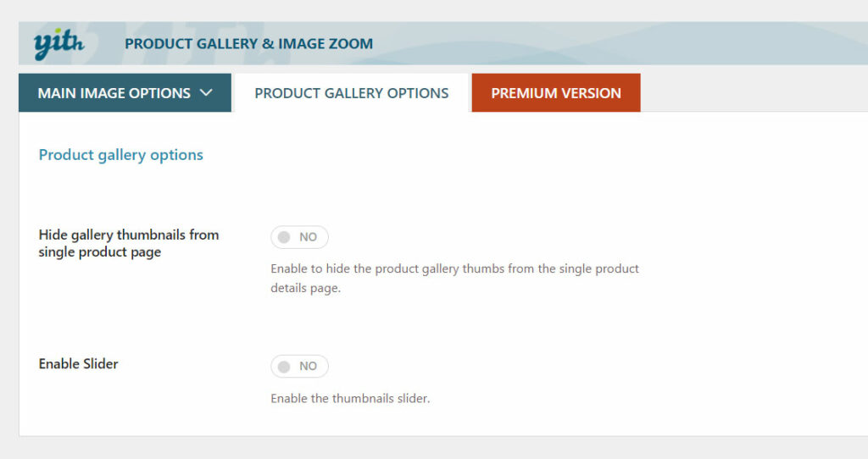Expand the Main Image Options chevron arrow

pos(206,93)
